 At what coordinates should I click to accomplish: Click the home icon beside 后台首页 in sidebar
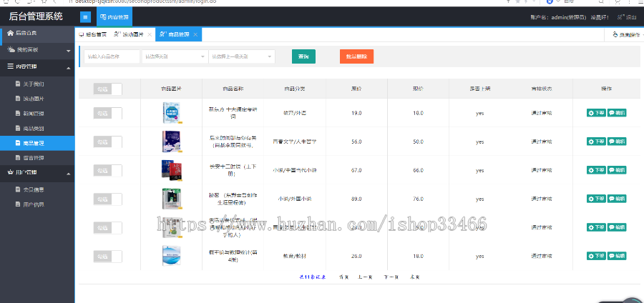tap(10, 33)
